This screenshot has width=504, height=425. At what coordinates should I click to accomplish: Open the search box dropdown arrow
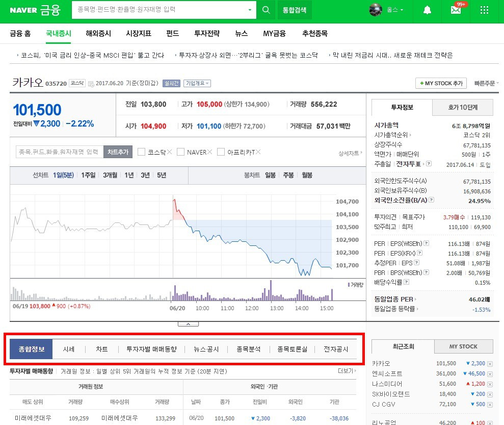[250, 10]
